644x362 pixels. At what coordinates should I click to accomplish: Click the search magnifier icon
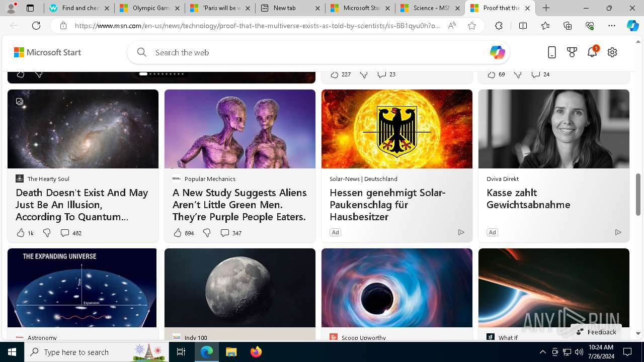(x=142, y=52)
